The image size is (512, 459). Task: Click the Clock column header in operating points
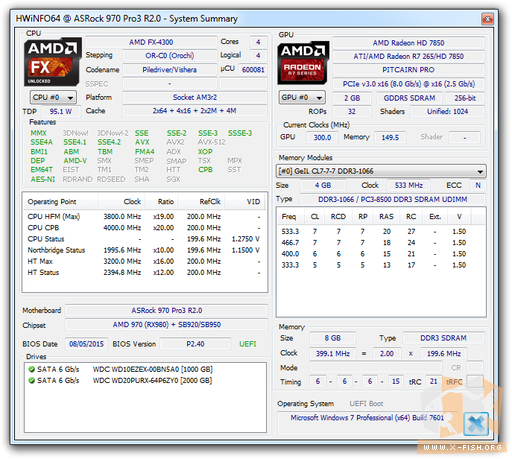(121, 202)
